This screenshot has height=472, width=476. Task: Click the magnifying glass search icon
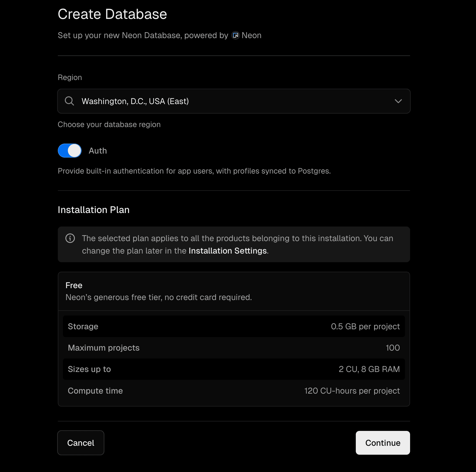click(69, 101)
